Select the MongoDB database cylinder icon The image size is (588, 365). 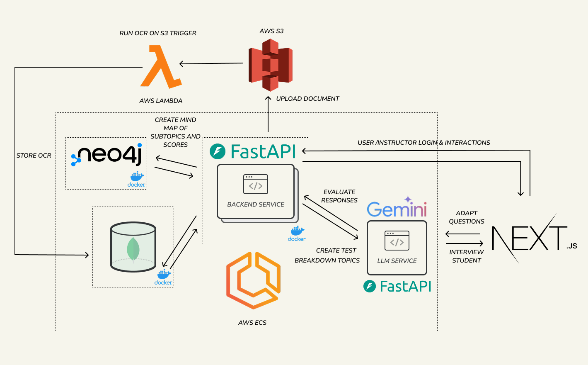tap(133, 247)
